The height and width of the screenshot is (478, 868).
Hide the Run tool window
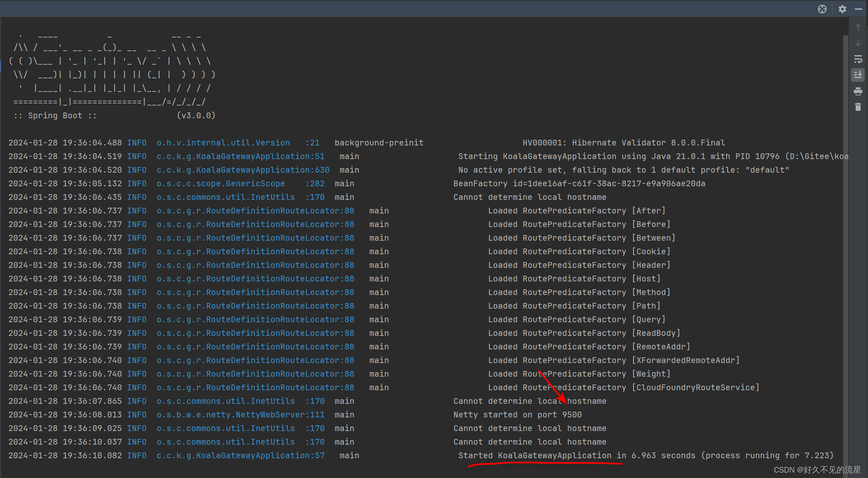[x=859, y=9]
